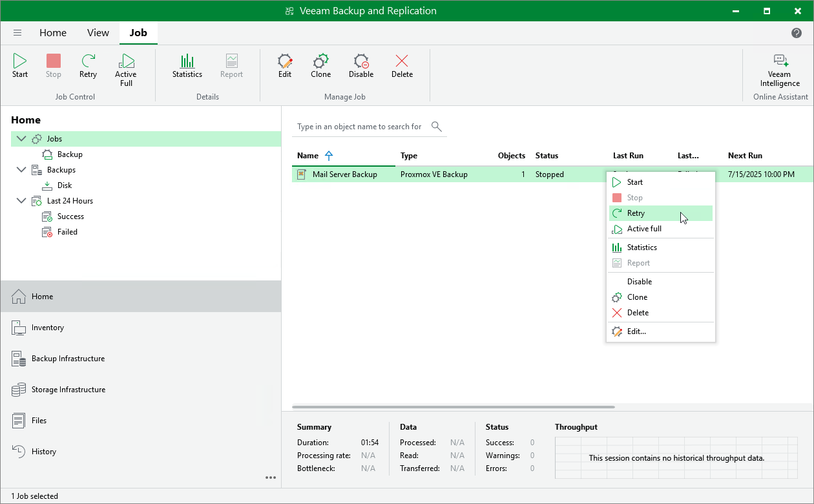This screenshot has height=504, width=814.
Task: Collapse the Last 24 Hours node
Action: (x=21, y=201)
